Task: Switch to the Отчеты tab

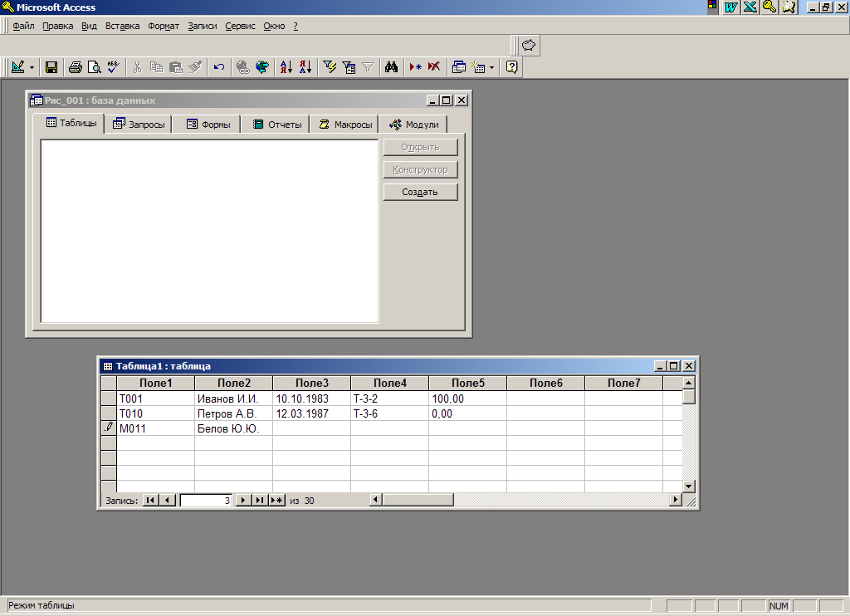Action: point(277,125)
